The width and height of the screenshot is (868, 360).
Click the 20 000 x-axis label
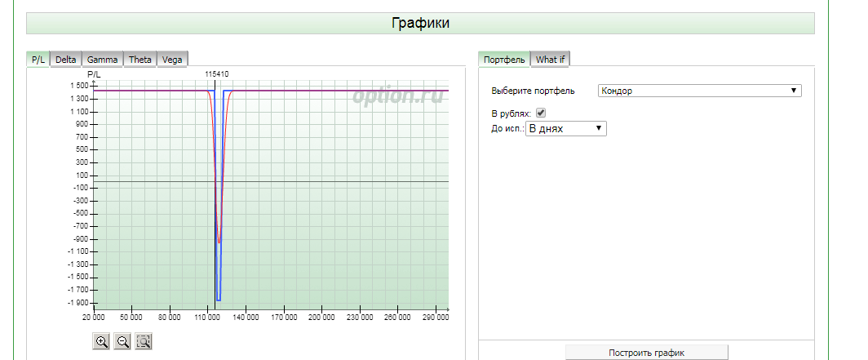[x=94, y=318]
